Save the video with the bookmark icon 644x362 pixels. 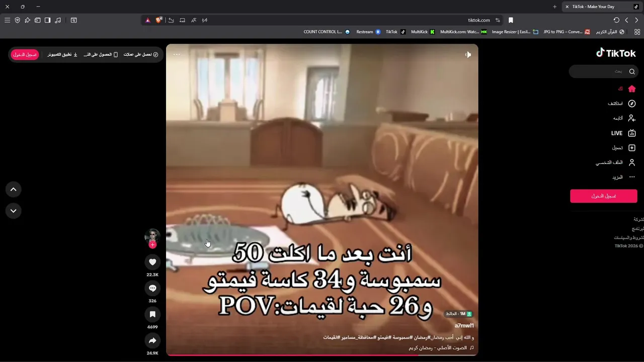152,314
